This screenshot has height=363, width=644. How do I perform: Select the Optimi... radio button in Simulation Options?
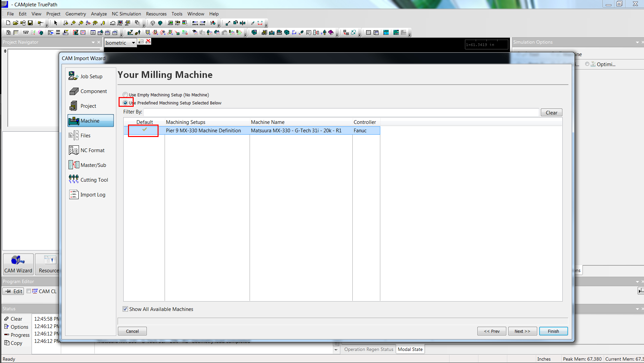(x=587, y=64)
